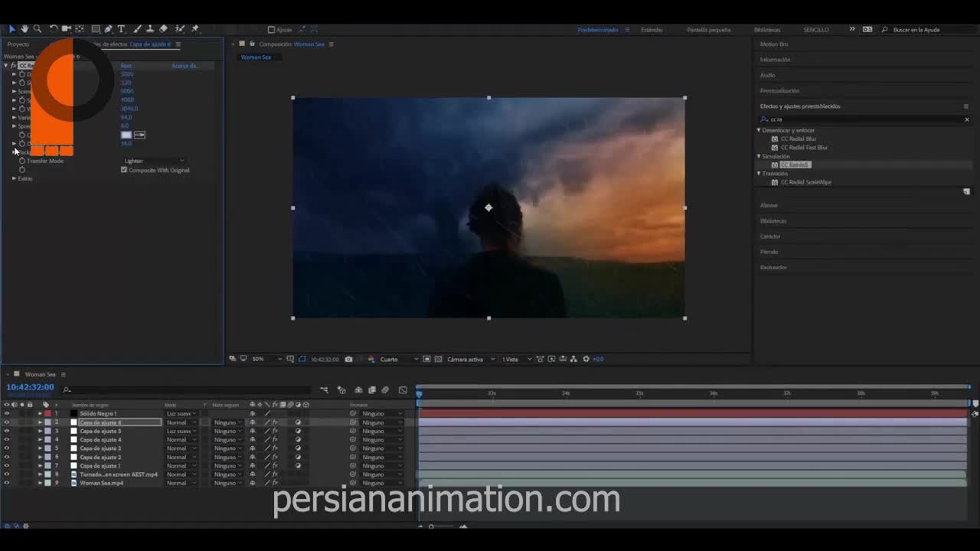Screen dimensions: 980x551
Task: Select the Type text tool
Action: pyautogui.click(x=121, y=29)
